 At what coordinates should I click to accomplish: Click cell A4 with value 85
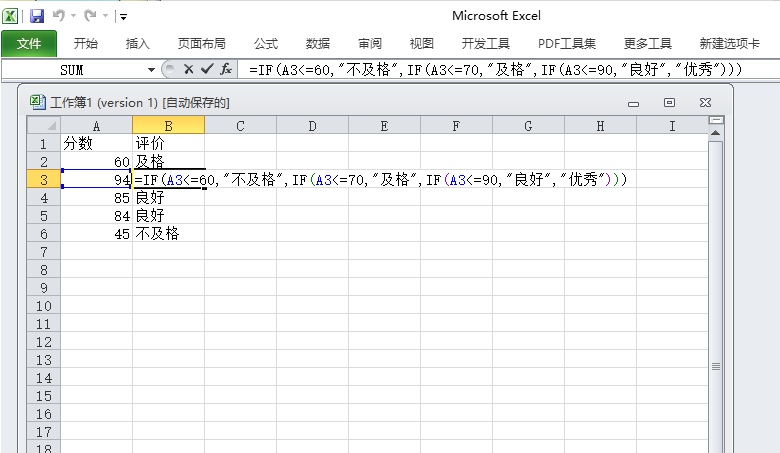tap(97, 197)
